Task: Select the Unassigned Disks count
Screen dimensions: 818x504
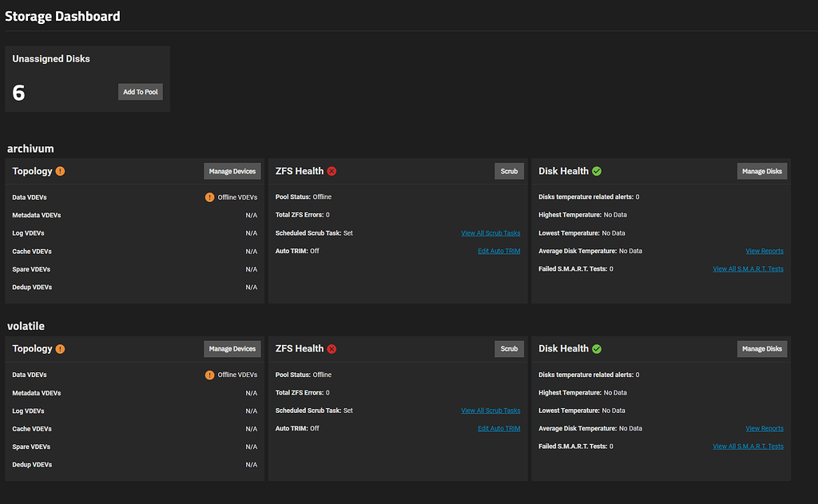Action: [18, 93]
